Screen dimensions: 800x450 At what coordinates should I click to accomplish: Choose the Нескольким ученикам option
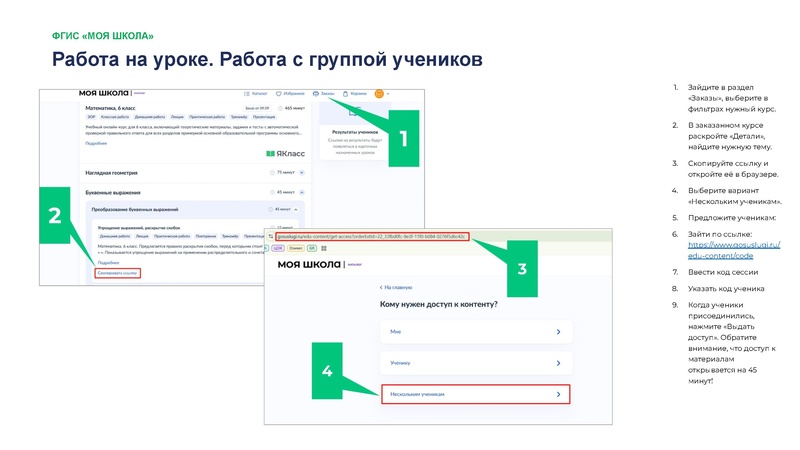[476, 394]
